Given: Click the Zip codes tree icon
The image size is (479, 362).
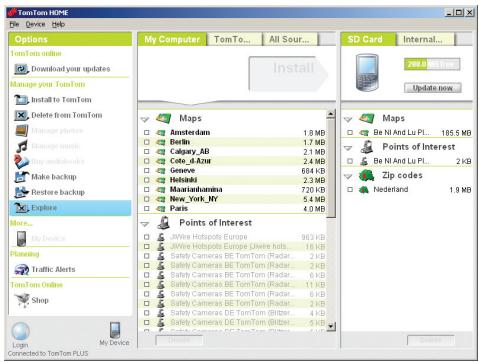Looking at the screenshot, I should tap(367, 175).
